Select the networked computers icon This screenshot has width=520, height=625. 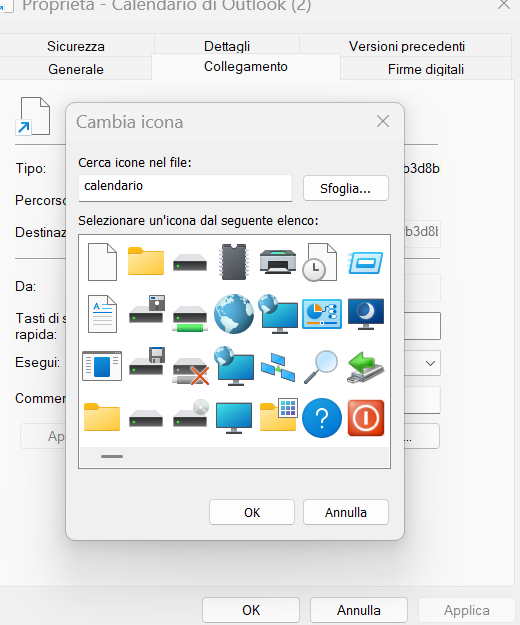tap(278, 367)
